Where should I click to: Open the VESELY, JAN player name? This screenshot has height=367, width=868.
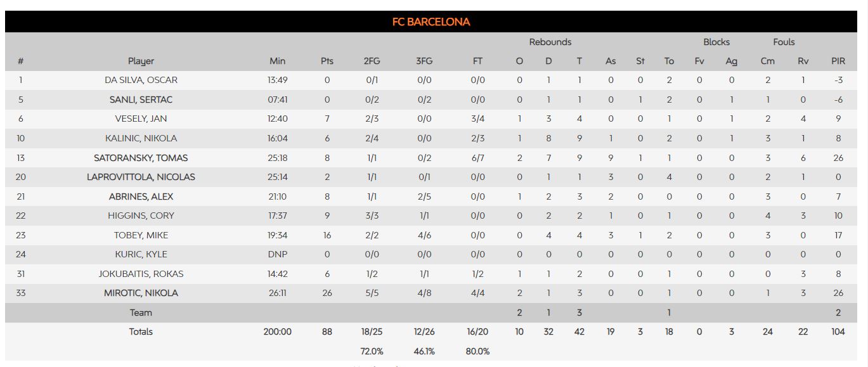click(x=141, y=119)
